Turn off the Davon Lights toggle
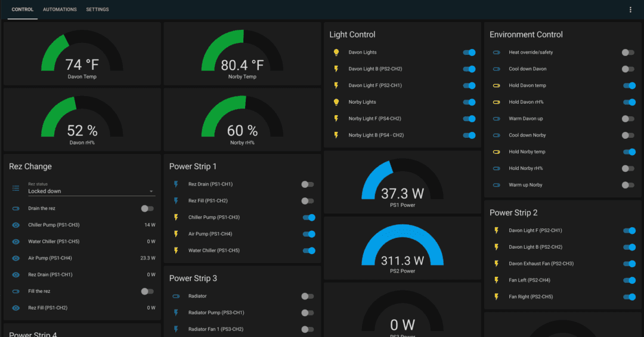 469,52
